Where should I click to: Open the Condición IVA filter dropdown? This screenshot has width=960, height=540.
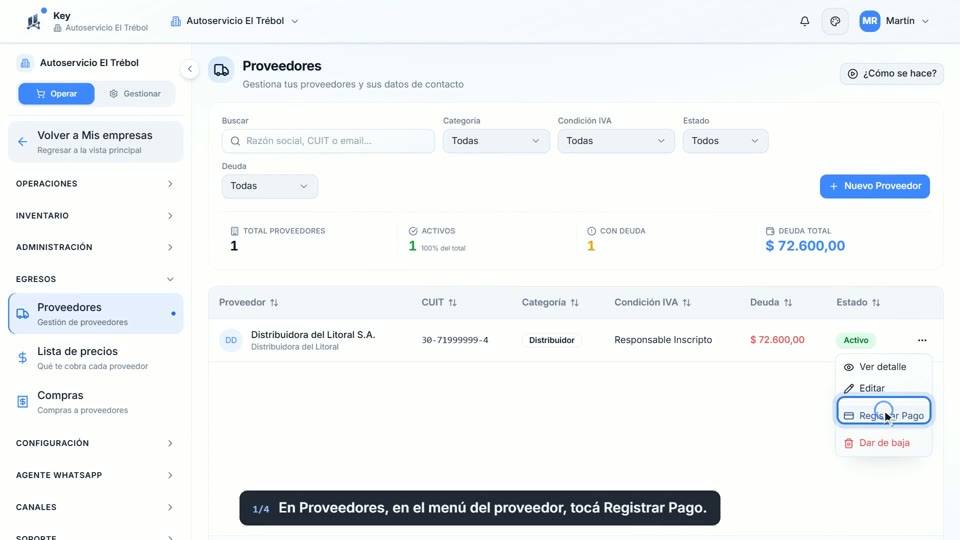[616, 141]
